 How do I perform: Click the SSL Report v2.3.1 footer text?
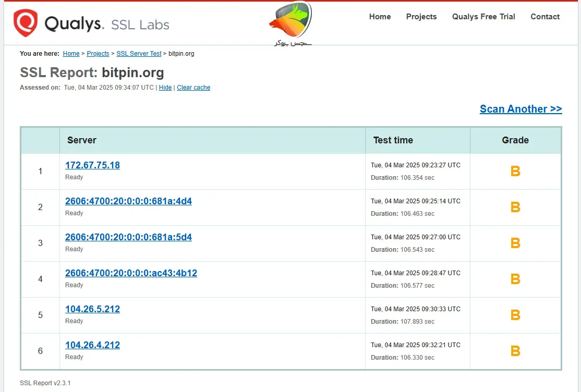(x=45, y=383)
